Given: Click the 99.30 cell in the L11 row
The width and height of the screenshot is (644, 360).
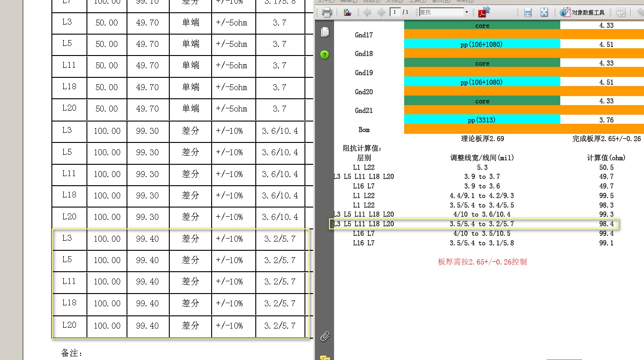Looking at the screenshot, I should (147, 174).
